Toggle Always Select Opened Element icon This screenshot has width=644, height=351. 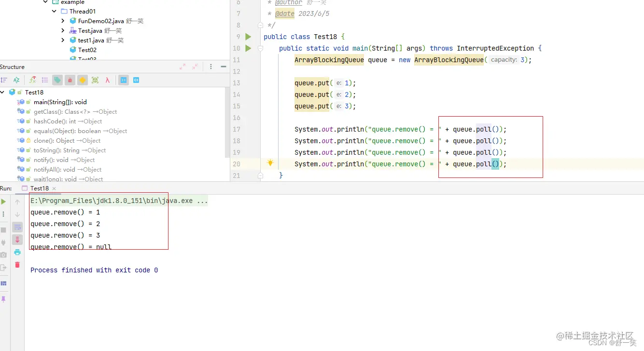(x=124, y=80)
